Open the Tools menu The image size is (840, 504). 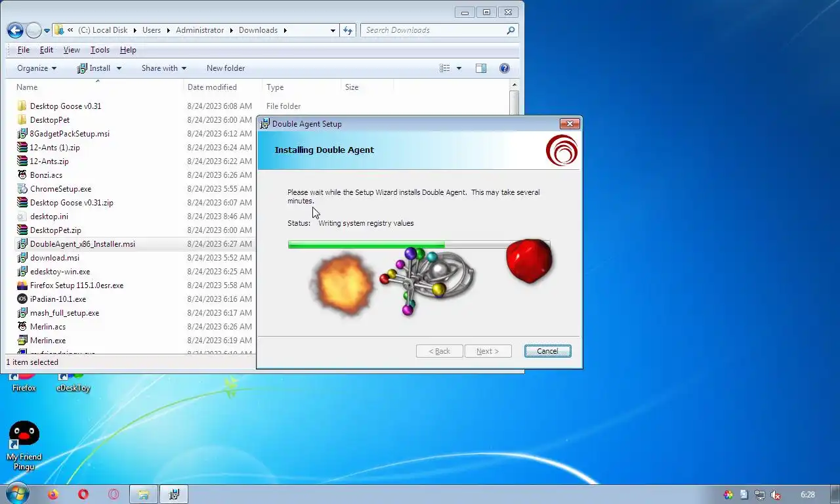(x=100, y=50)
